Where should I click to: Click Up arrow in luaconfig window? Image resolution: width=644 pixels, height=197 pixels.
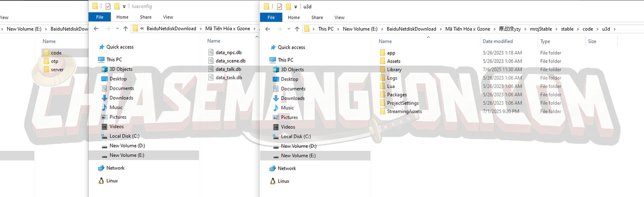126,29
